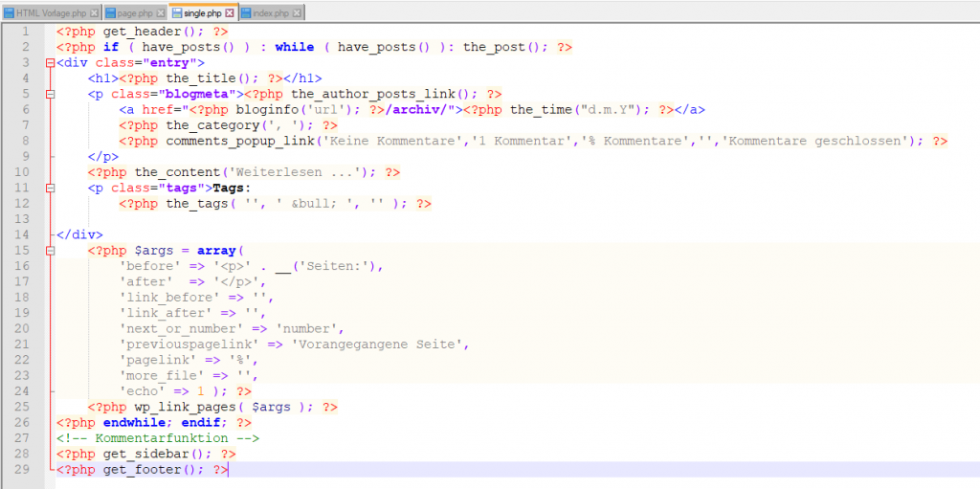Switch to the page.php tab
Viewport: 980px width, 489px height.
point(134,12)
